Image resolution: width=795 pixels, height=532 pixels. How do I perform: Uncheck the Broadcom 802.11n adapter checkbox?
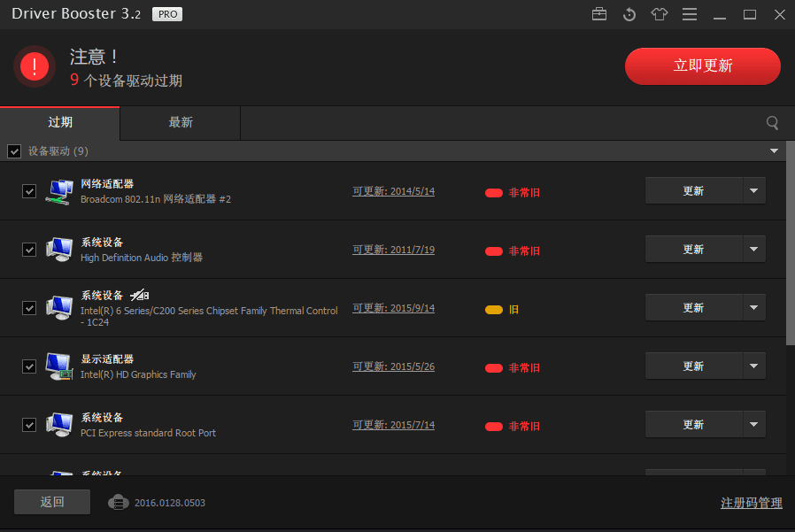point(29,191)
